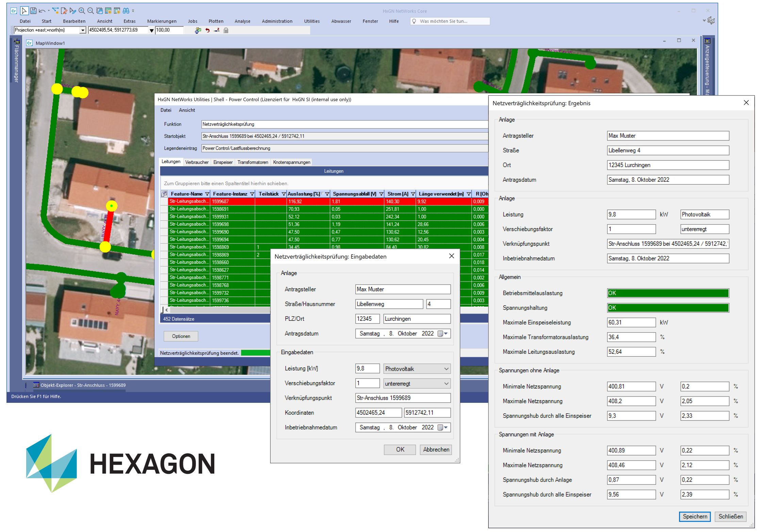Click the Speichern button
Screen dimensions: 760x532
[694, 516]
